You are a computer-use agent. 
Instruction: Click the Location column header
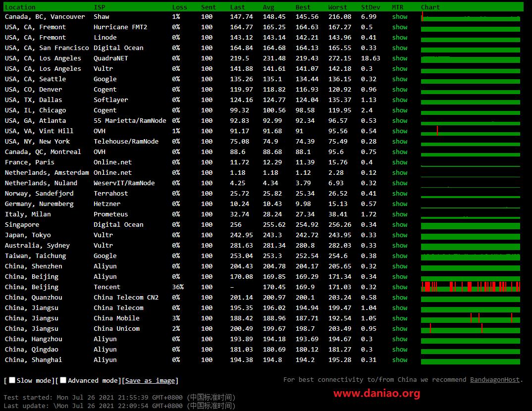tap(20, 7)
